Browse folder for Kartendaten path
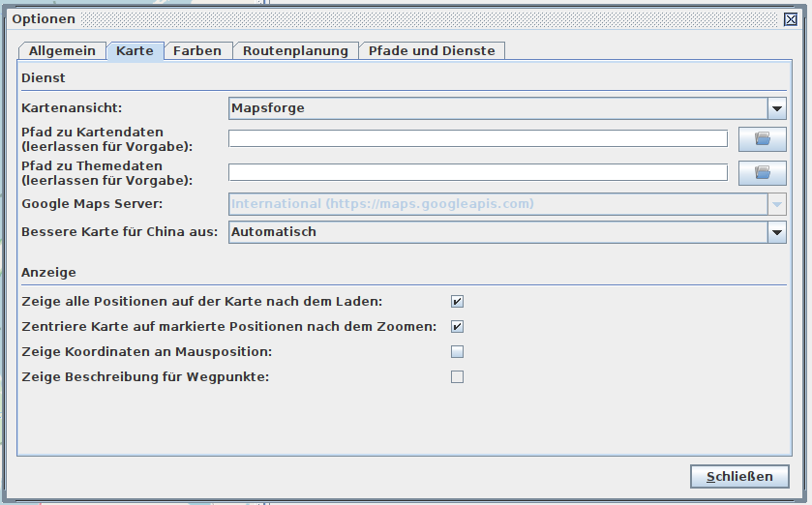The width and height of the screenshot is (812, 505). point(762,139)
